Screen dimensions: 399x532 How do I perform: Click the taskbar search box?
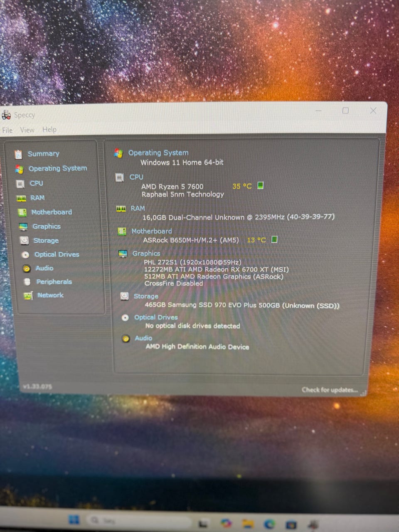139,521
